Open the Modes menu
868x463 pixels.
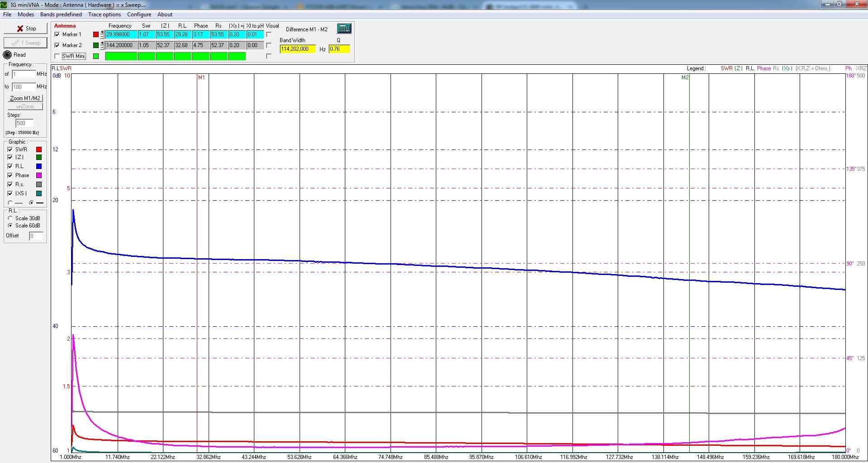click(x=26, y=14)
